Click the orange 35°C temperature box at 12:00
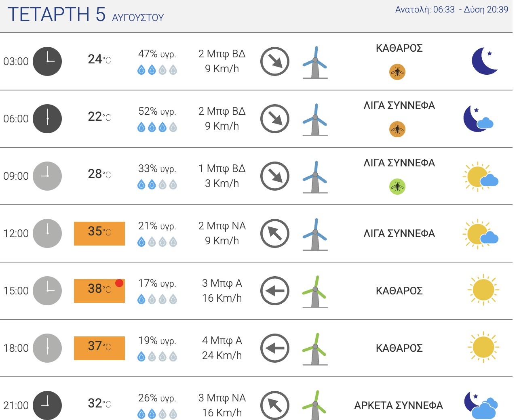The image size is (519, 420). click(99, 233)
